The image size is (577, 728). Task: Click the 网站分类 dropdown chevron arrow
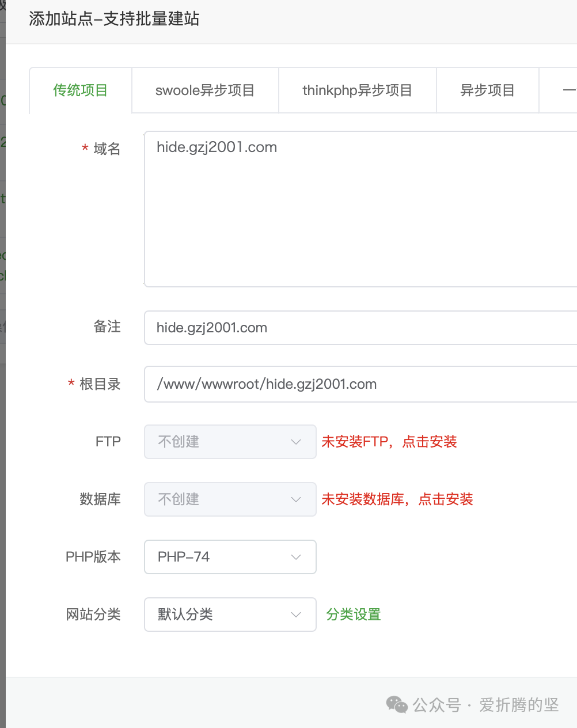coord(296,615)
